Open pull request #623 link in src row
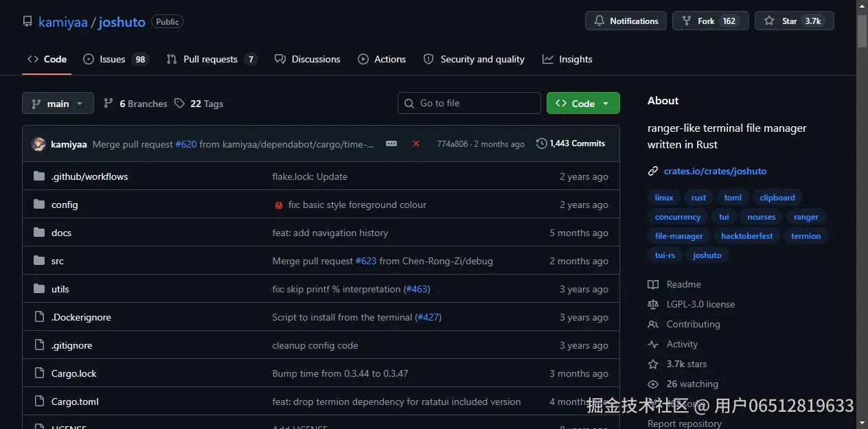Image resolution: width=868 pixels, height=429 pixels. [366, 261]
